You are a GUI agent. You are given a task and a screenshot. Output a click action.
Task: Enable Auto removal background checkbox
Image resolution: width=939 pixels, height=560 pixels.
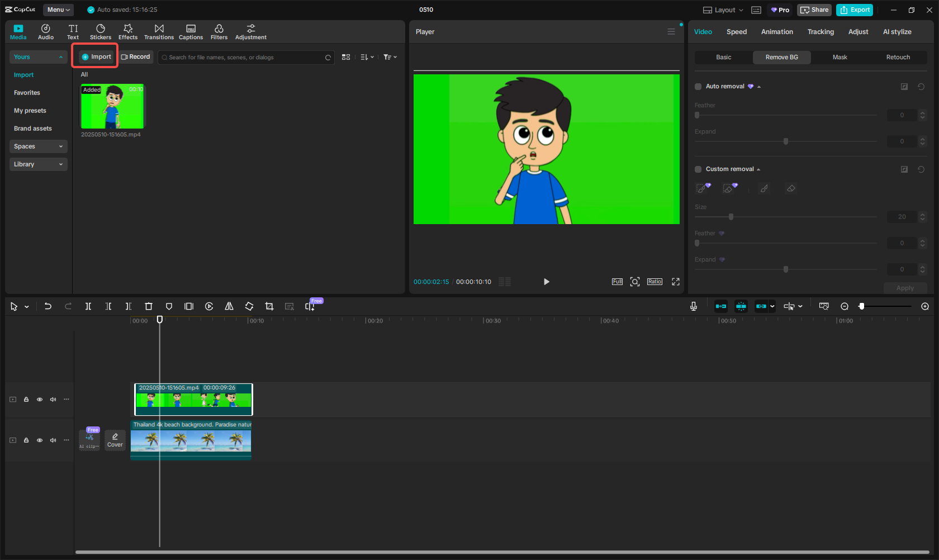[698, 86]
